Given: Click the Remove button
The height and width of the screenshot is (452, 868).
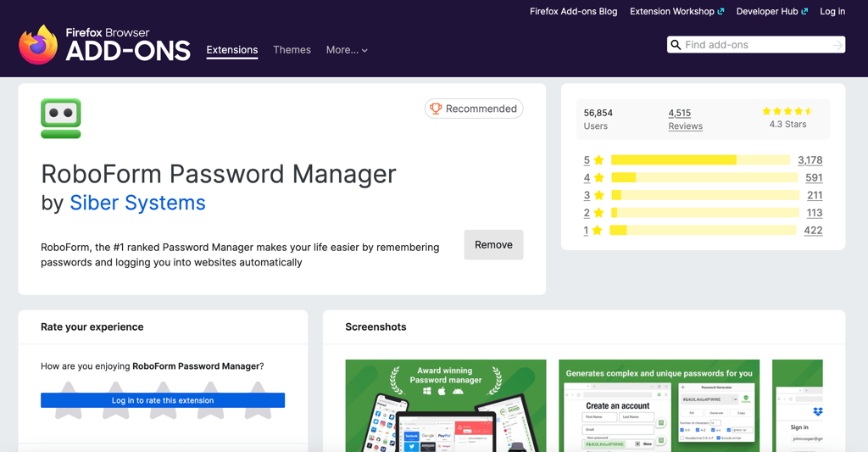Looking at the screenshot, I should [x=493, y=245].
